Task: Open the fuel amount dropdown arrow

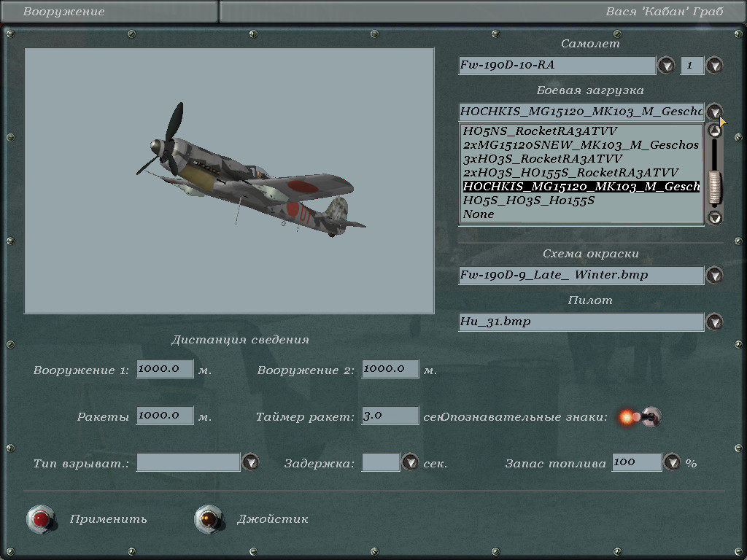Action: point(672,462)
